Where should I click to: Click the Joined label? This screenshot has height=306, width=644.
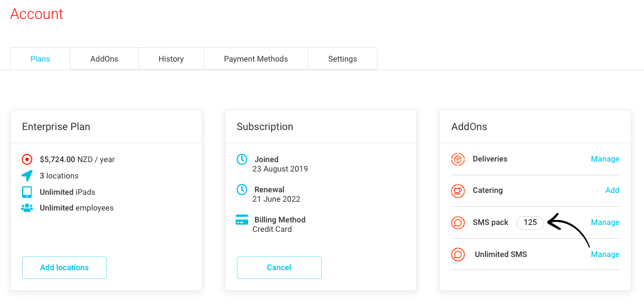point(266,160)
